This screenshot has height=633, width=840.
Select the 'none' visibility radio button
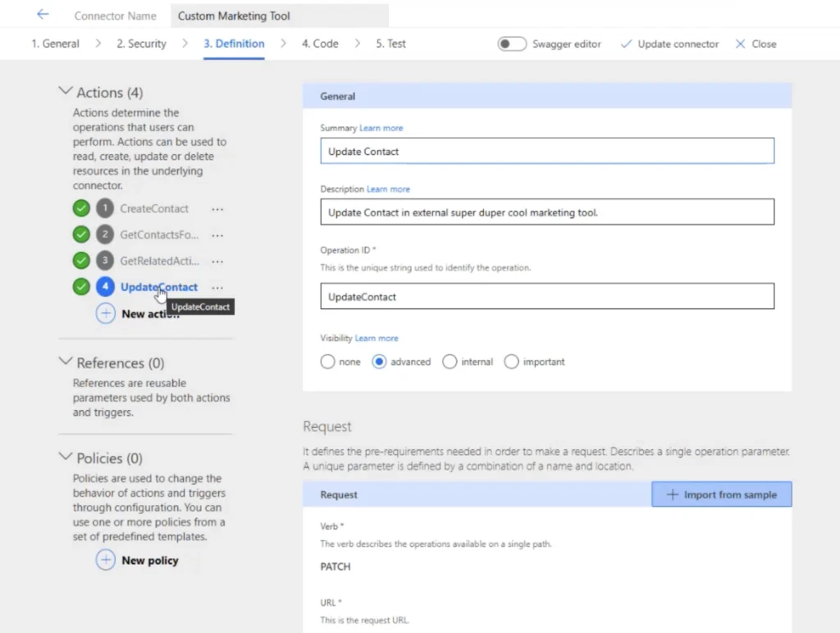click(328, 362)
